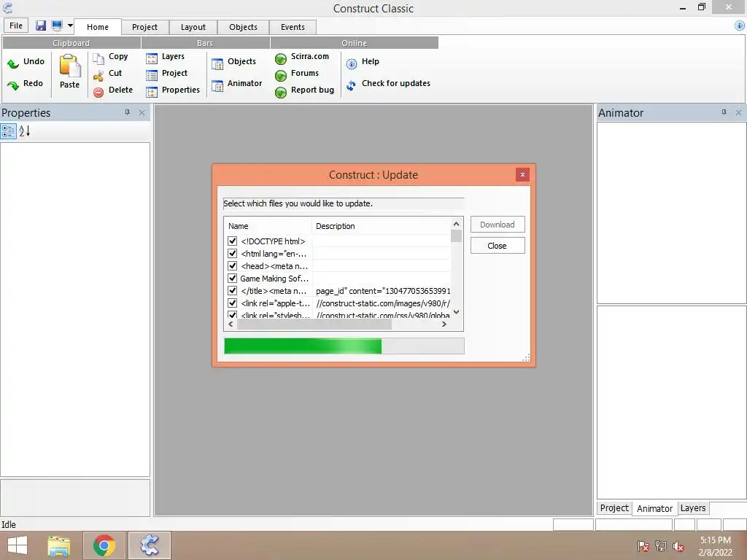The width and height of the screenshot is (747, 560).
Task: Click alphabetical sort icon in Properties
Action: point(24,131)
